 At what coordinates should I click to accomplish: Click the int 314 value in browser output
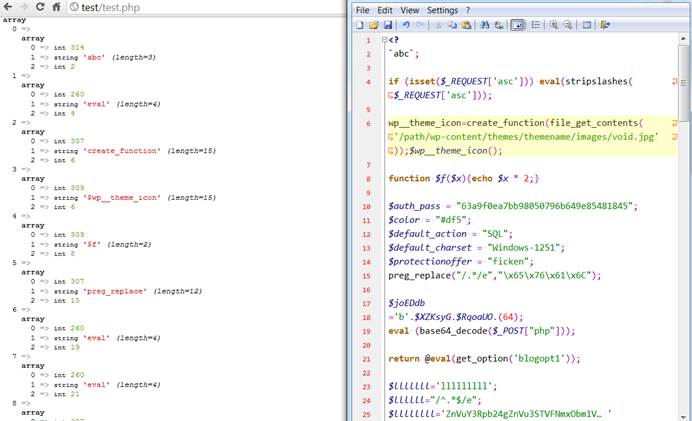pyautogui.click(x=77, y=48)
